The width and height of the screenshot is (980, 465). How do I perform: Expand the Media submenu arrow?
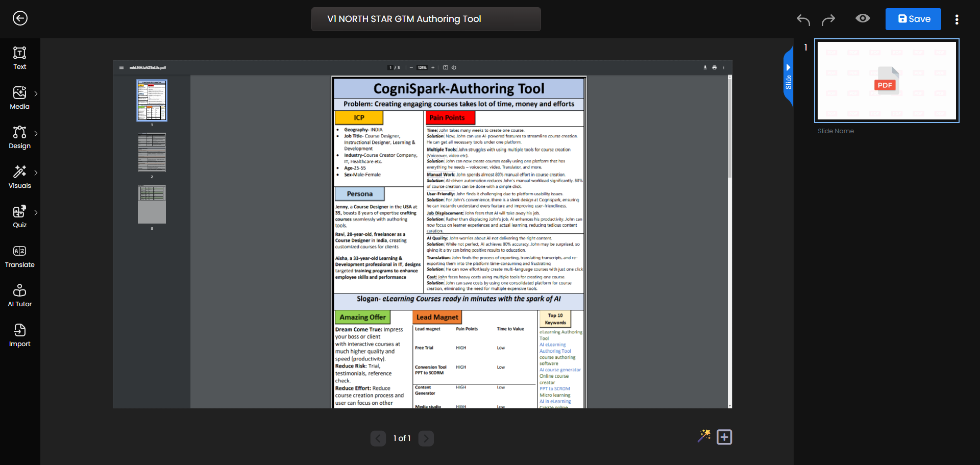pyautogui.click(x=36, y=93)
